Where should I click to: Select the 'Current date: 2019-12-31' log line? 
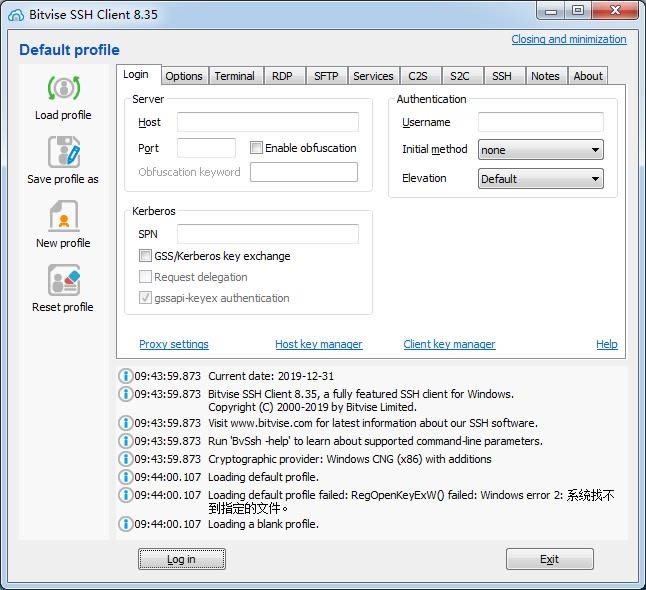[271, 376]
